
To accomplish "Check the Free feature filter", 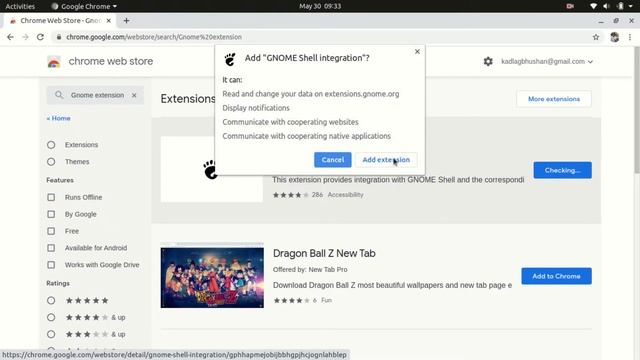I will (51, 231).
